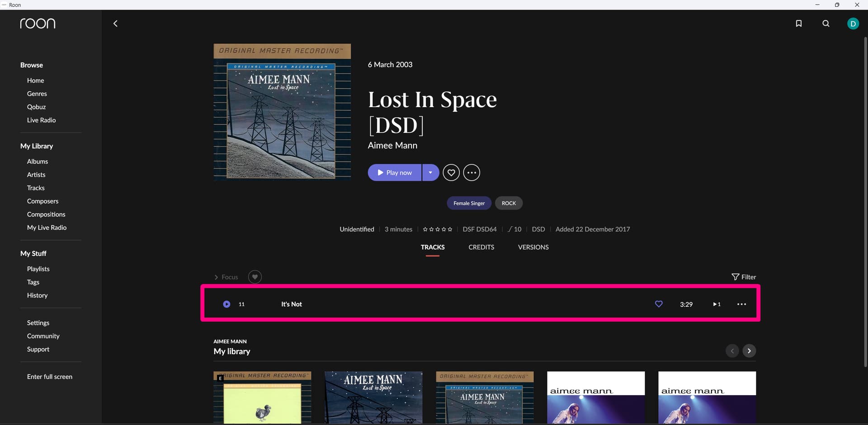Open the Play now dropdown arrow
This screenshot has height=425, width=868.
(x=430, y=172)
